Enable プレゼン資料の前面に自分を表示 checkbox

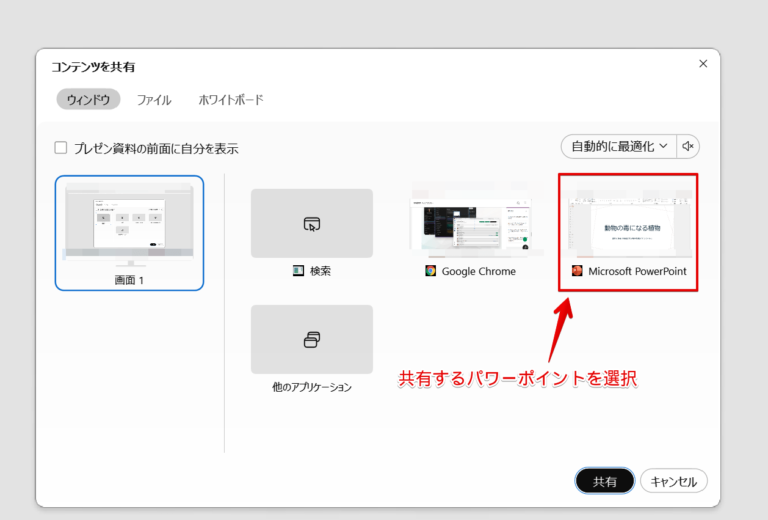[61, 147]
